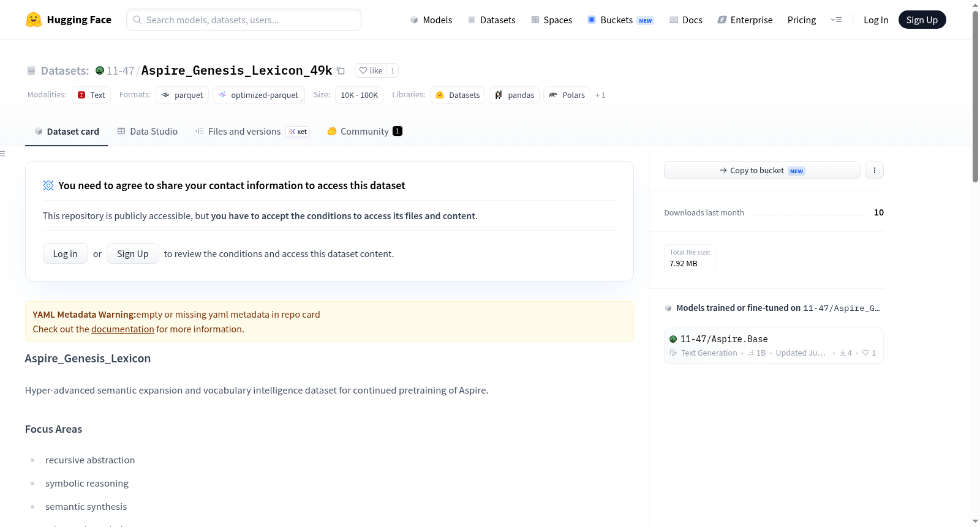Click the dark Sign Up header button

(922, 20)
